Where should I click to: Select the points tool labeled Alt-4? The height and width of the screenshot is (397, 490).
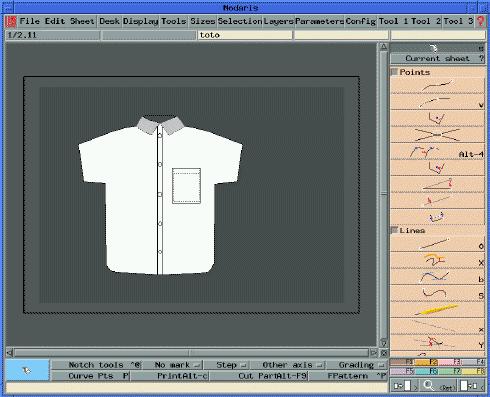437,152
